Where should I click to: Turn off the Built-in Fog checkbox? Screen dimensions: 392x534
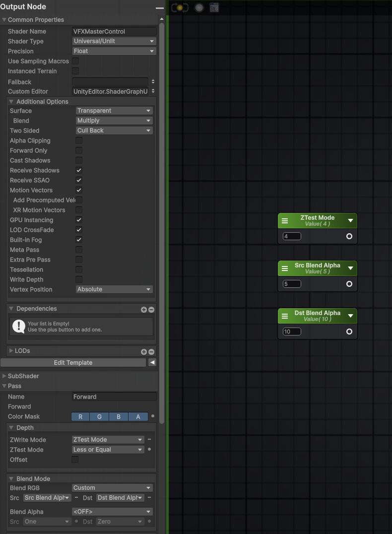pyautogui.click(x=79, y=240)
